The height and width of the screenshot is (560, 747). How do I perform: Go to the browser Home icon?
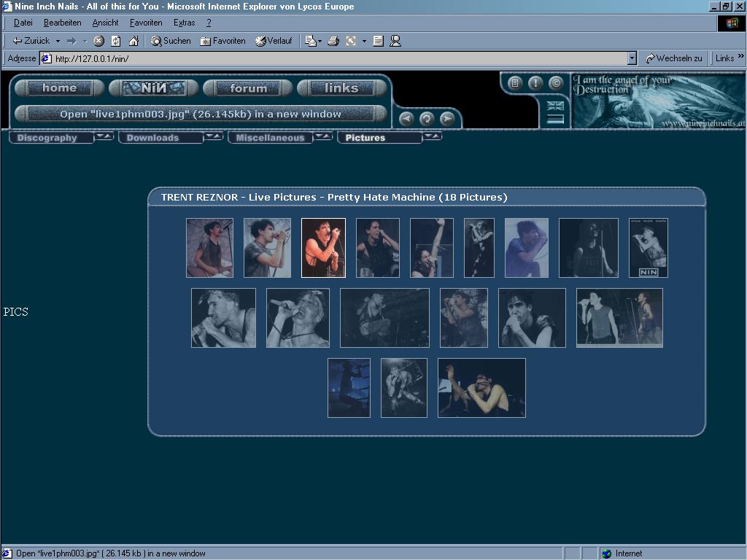[x=133, y=41]
